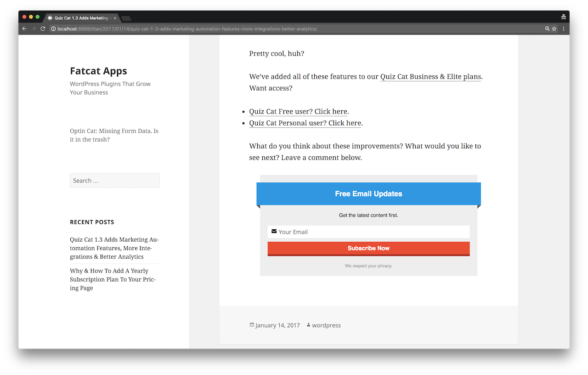Close the Quiz Cat 1.3 tab
This screenshot has height=375, width=588.
[x=115, y=18]
